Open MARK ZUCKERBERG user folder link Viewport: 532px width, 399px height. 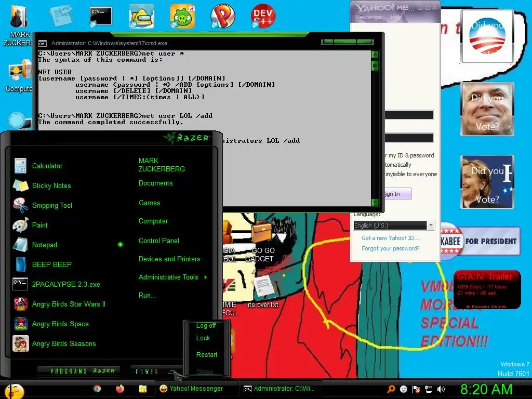click(x=162, y=165)
